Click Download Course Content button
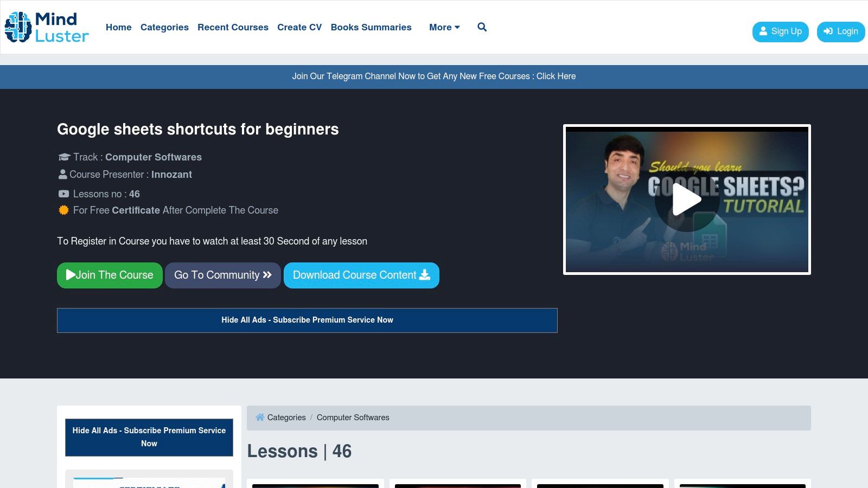 click(x=361, y=275)
